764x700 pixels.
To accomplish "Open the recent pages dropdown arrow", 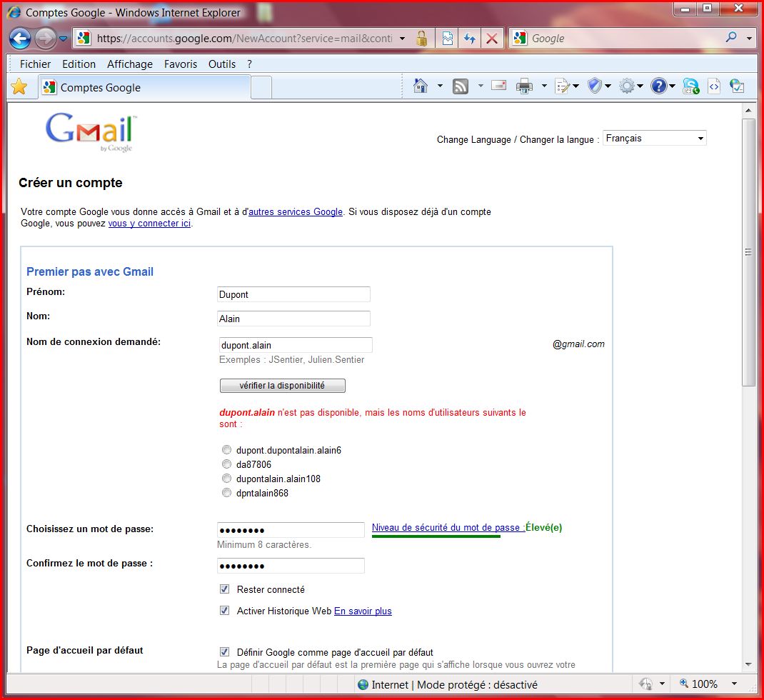I will (64, 39).
